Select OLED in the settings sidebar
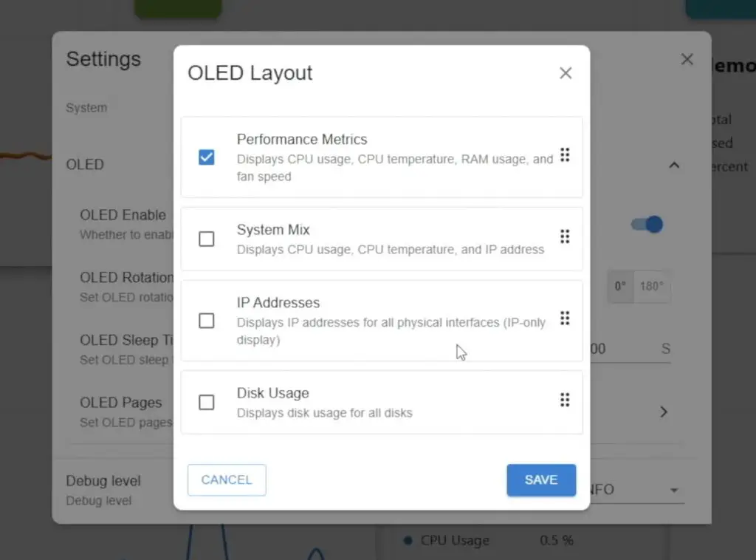 pos(85,165)
